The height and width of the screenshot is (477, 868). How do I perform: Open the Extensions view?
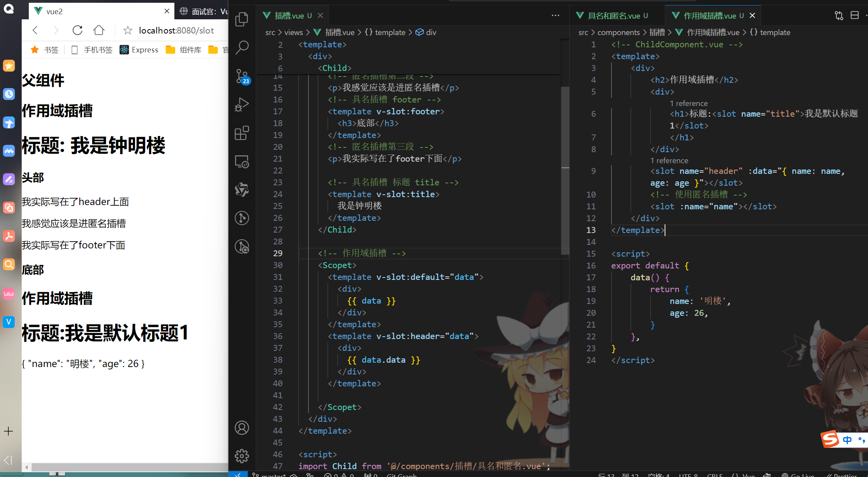click(241, 133)
